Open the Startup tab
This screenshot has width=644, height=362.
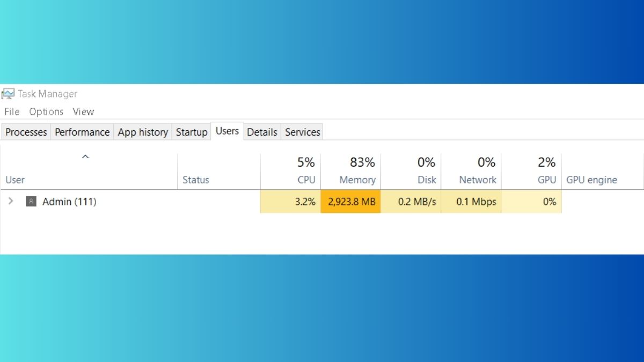tap(191, 131)
